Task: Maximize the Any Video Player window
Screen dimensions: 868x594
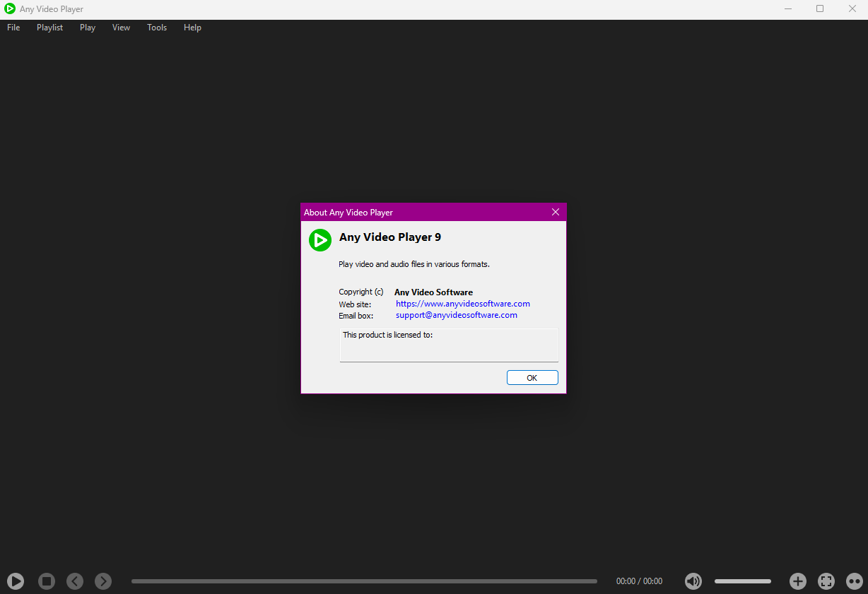Action: [820, 9]
